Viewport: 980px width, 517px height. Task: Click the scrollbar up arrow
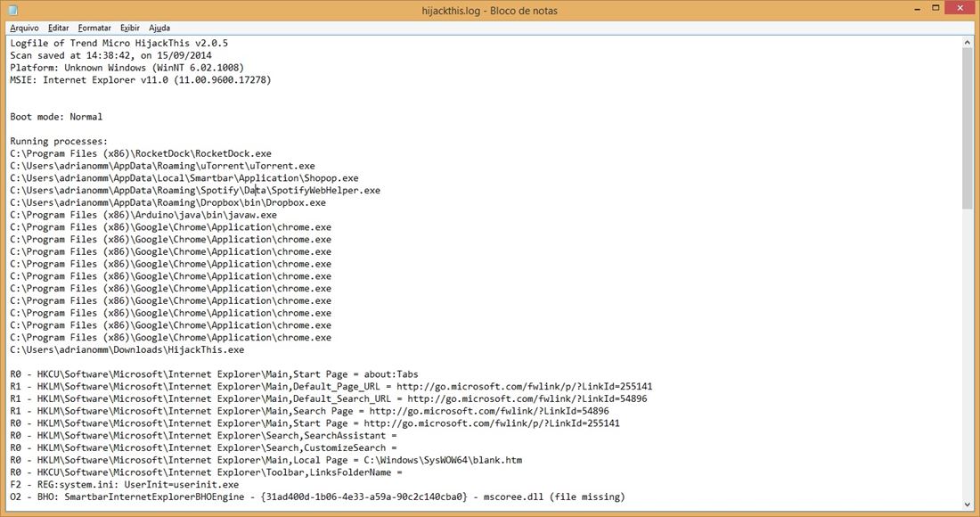[x=968, y=43]
